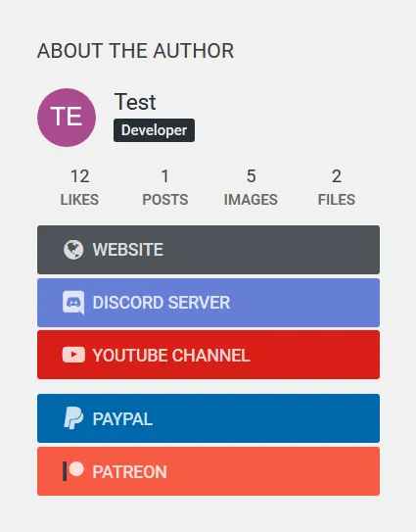This screenshot has width=416, height=532.
Task: Select the Images label text
Action: click(x=251, y=200)
